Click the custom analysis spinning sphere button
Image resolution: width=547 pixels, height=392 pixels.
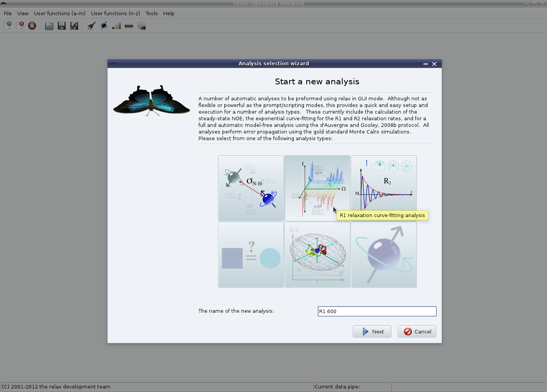click(384, 255)
